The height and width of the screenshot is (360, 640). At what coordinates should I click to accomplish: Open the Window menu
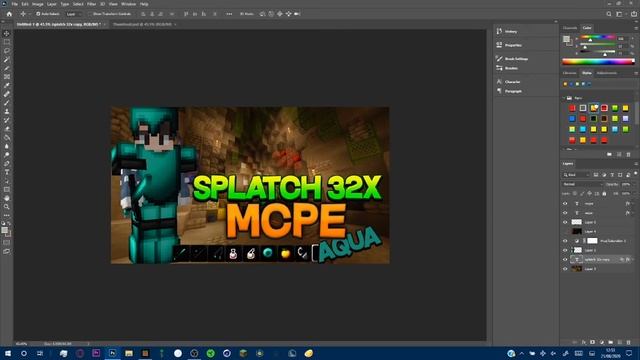click(129, 4)
